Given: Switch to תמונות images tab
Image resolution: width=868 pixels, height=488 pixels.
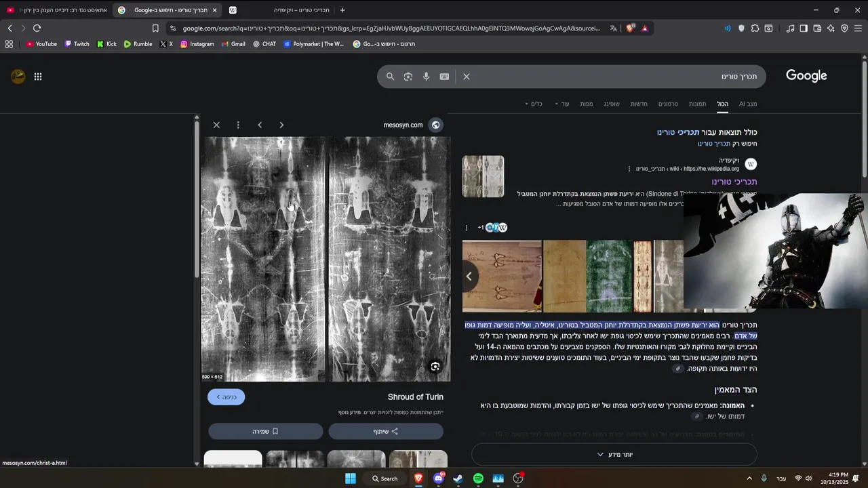Looking at the screenshot, I should [698, 104].
